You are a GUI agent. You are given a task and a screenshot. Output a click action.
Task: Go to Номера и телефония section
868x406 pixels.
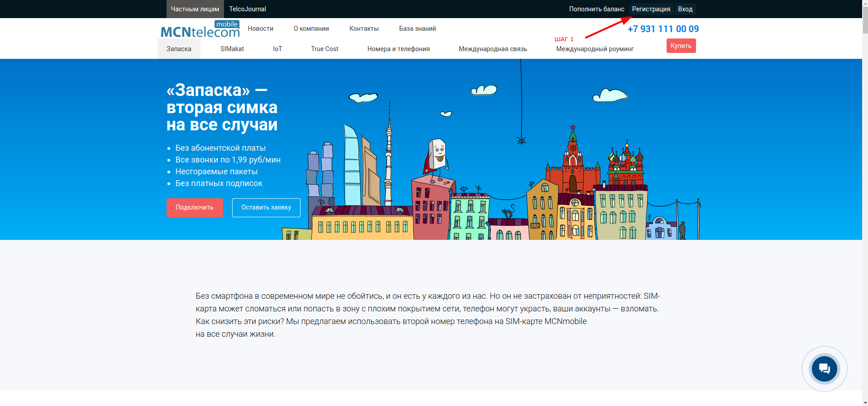[x=399, y=49]
